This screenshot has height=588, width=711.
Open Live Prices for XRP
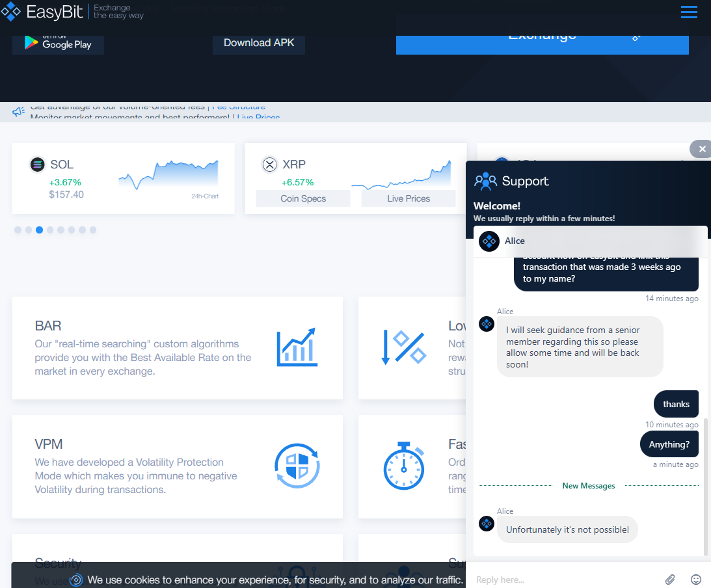pos(409,198)
